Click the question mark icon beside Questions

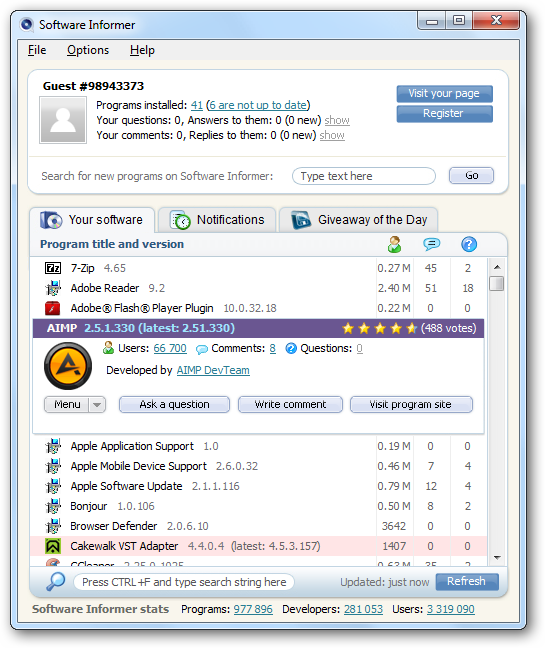click(291, 348)
